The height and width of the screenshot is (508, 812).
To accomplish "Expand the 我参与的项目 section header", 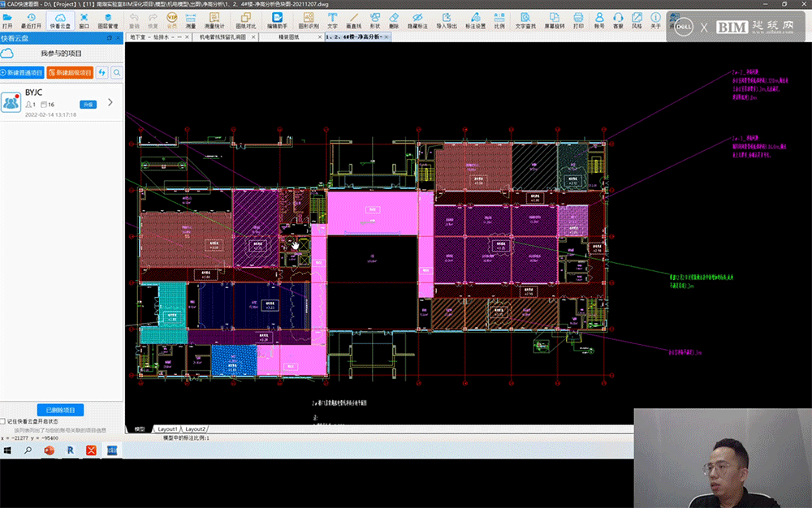I will coord(62,53).
